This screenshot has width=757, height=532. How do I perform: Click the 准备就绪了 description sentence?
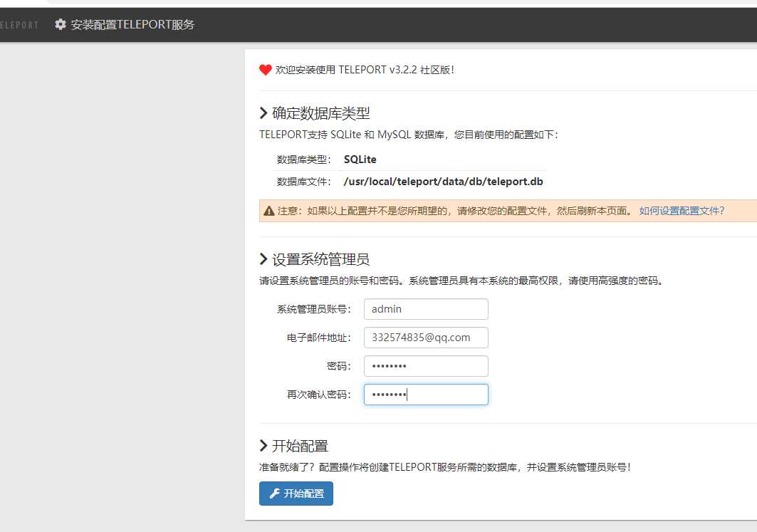tap(444, 467)
